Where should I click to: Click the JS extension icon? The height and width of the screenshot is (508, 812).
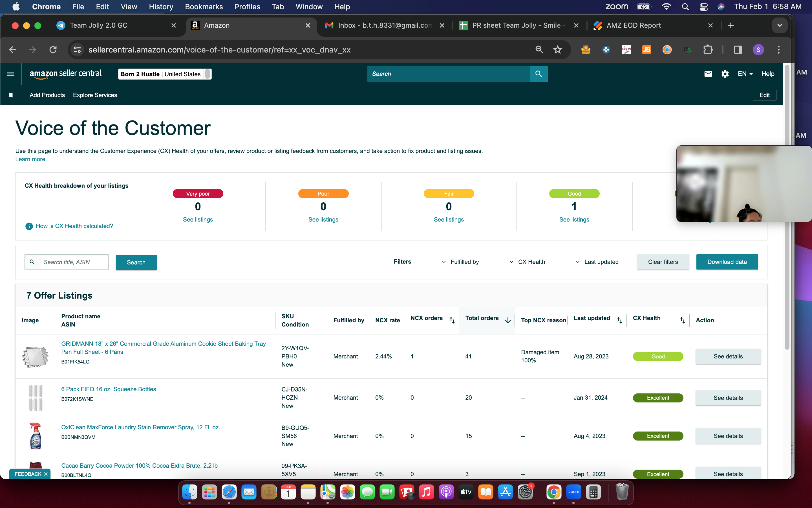click(x=646, y=50)
